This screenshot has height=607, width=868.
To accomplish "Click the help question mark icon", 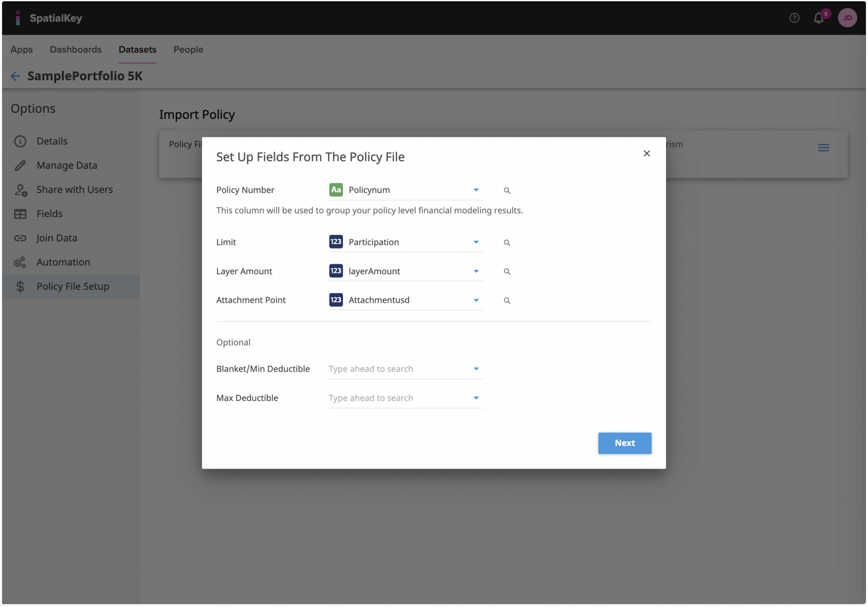I will pyautogui.click(x=794, y=18).
